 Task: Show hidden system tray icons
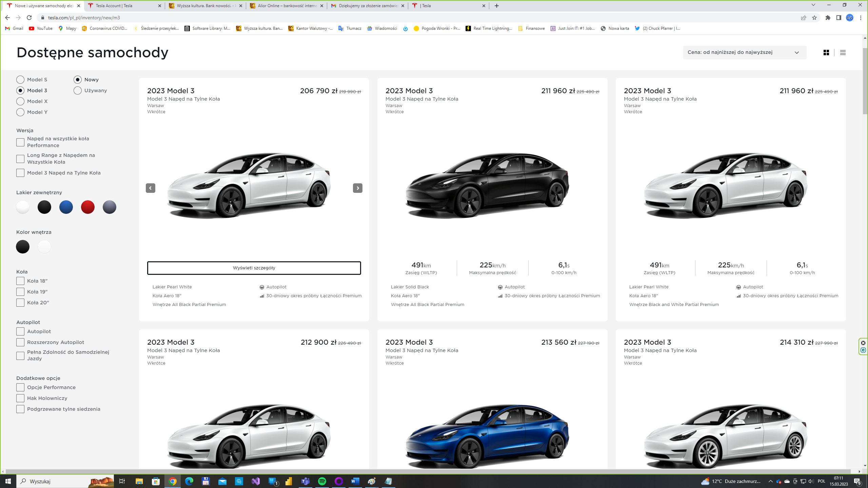770,481
